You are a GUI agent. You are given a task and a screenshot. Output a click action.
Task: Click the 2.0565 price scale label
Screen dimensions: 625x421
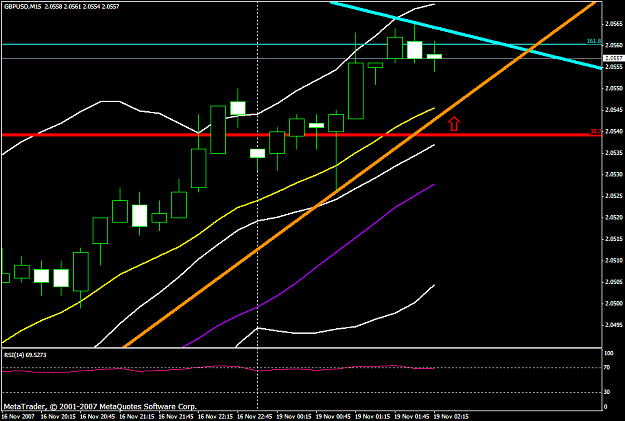[614, 24]
